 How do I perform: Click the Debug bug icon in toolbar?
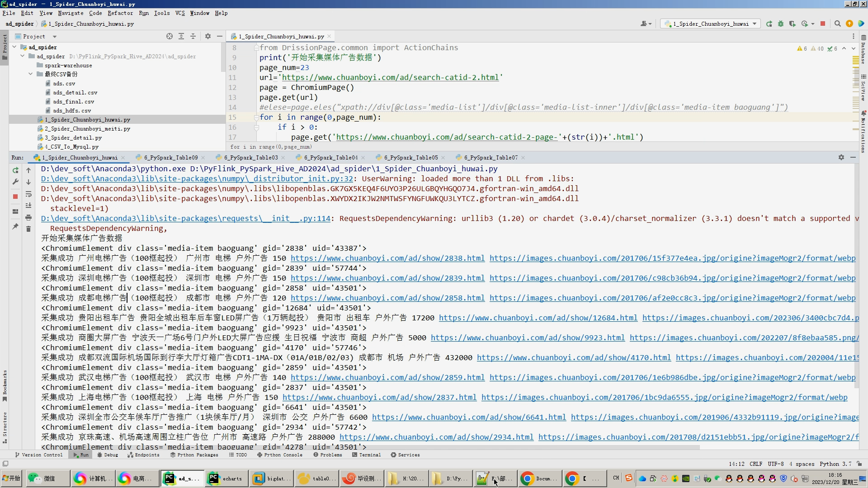pos(781,24)
